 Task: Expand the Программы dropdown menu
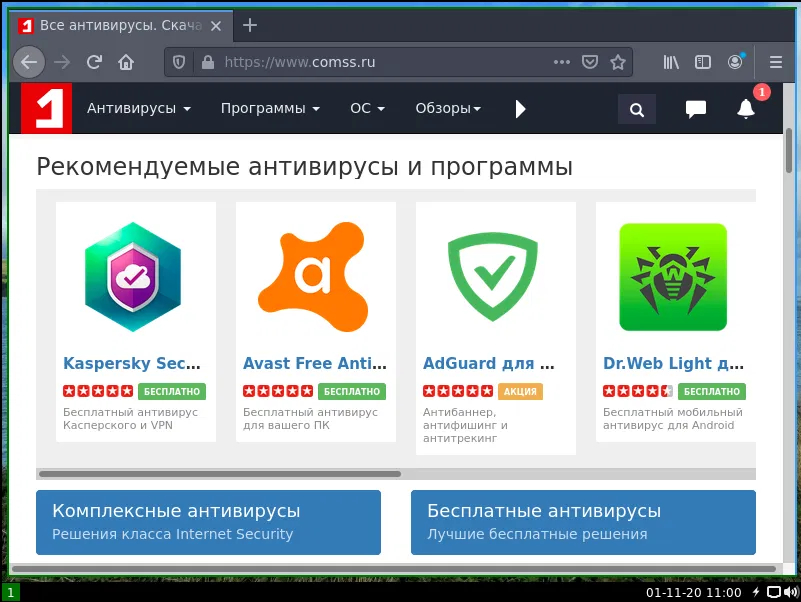270,108
